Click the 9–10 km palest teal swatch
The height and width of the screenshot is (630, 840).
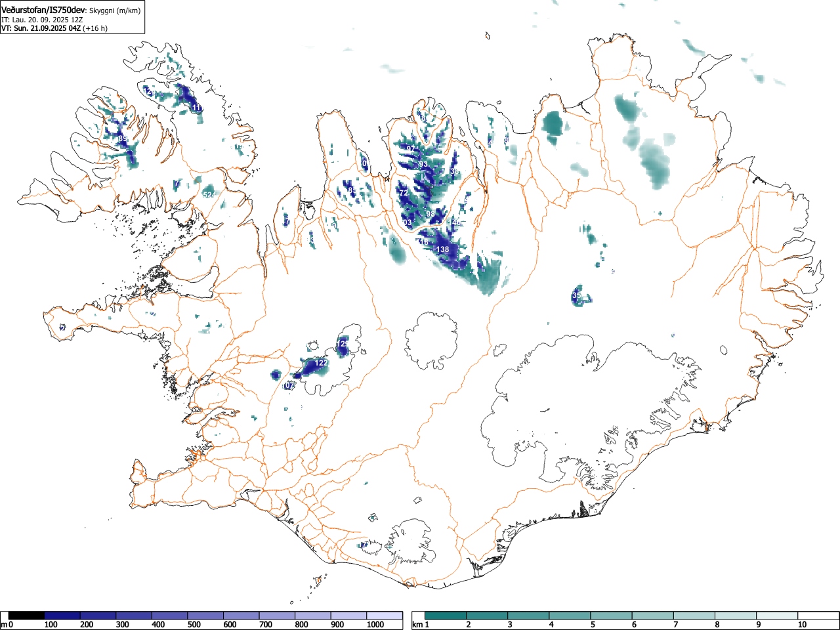tap(776, 616)
